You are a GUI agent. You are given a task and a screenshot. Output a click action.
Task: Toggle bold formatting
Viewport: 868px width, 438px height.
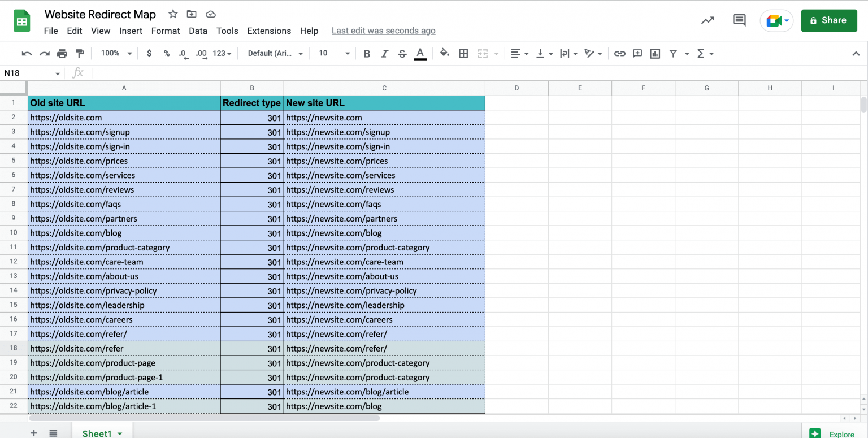coord(367,54)
